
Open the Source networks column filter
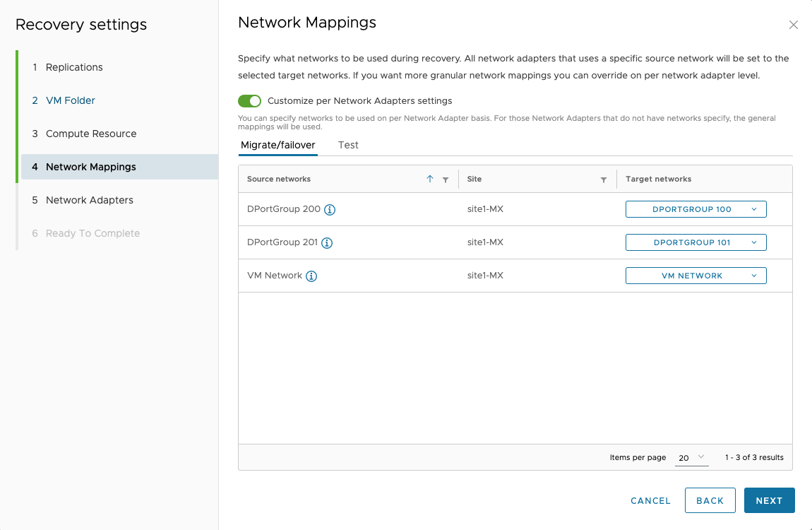click(446, 180)
